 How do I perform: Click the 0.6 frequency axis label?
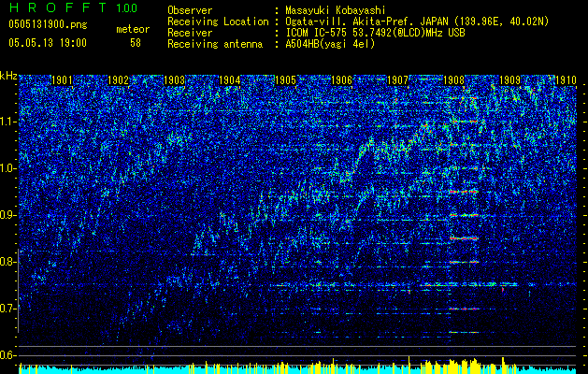7,355
